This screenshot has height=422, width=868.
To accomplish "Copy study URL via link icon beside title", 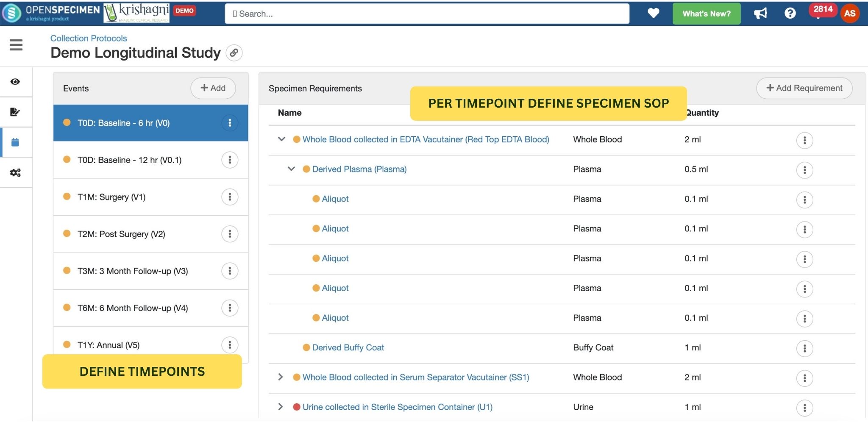I will [234, 53].
